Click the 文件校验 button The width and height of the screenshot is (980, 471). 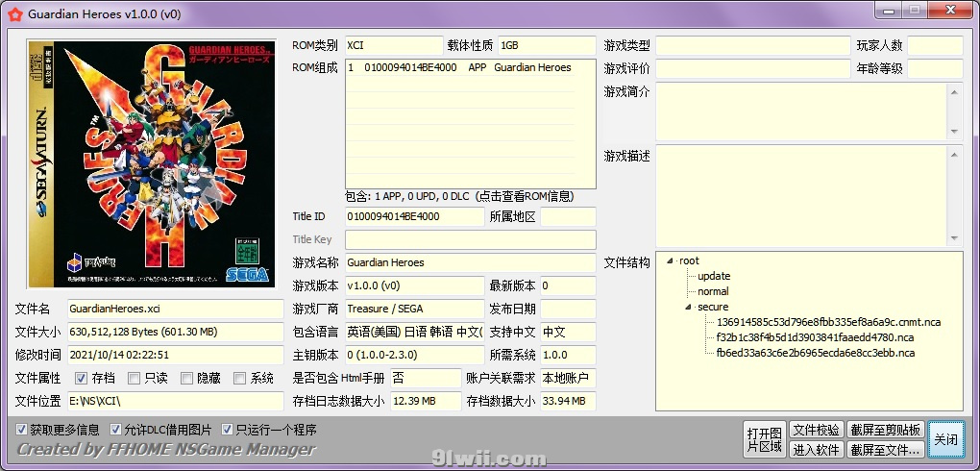816,430
